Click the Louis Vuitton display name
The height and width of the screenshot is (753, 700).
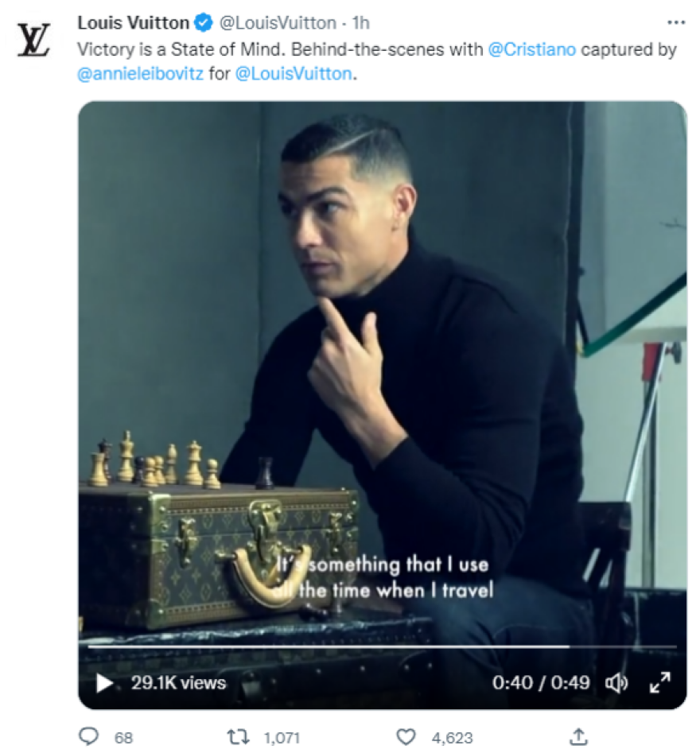tap(134, 22)
